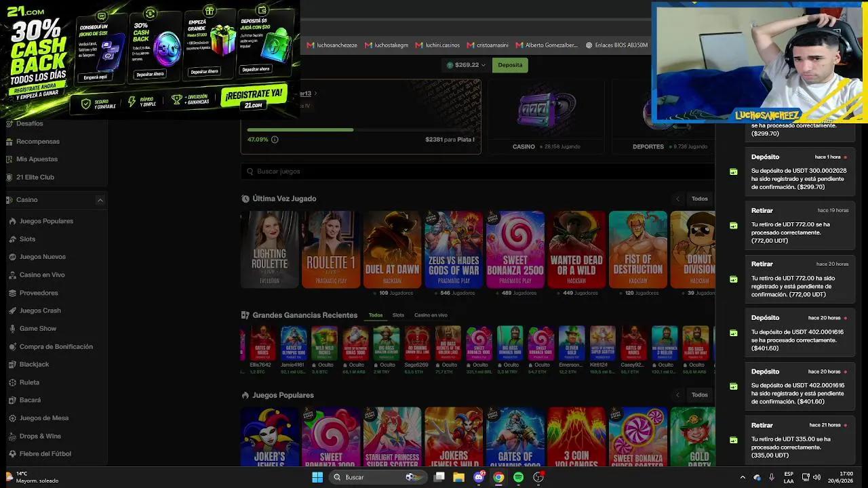Click the Windows Start button
This screenshot has height=488, width=868.
pyautogui.click(x=317, y=477)
